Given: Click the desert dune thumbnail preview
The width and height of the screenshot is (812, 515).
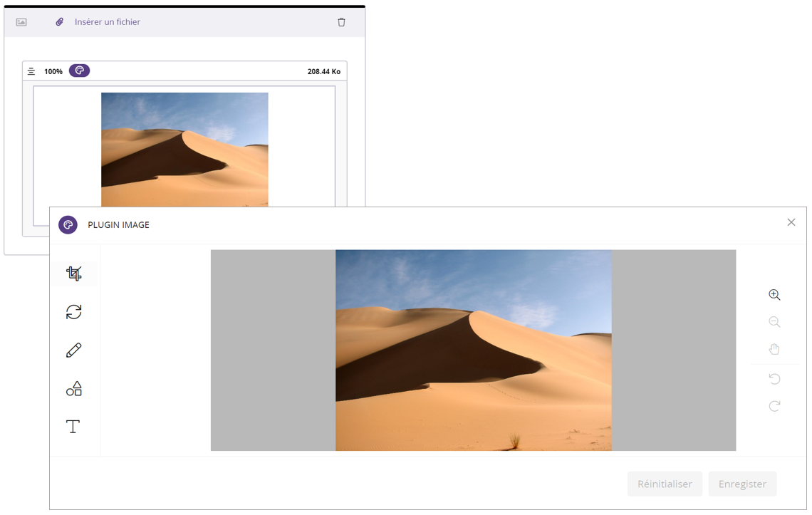Looking at the screenshot, I should tap(184, 149).
